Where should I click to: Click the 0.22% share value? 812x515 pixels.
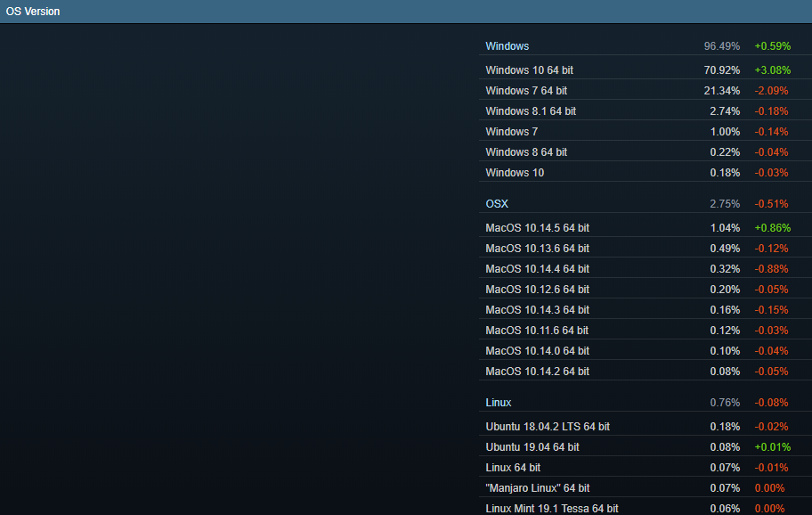click(x=725, y=151)
